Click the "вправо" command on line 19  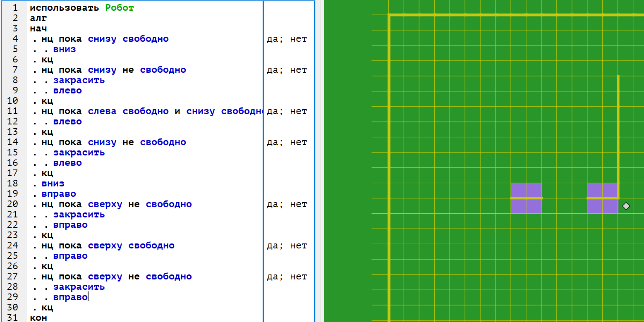[x=59, y=194]
